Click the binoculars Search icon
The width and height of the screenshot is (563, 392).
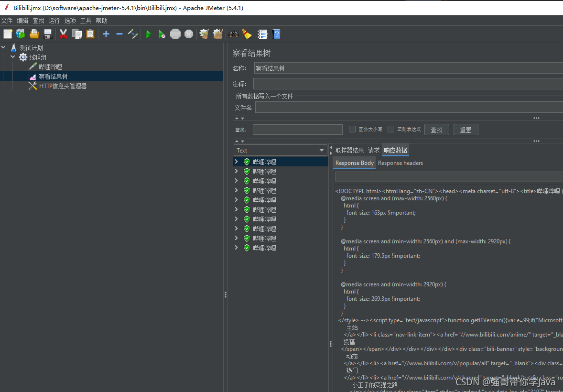pyautogui.click(x=234, y=34)
